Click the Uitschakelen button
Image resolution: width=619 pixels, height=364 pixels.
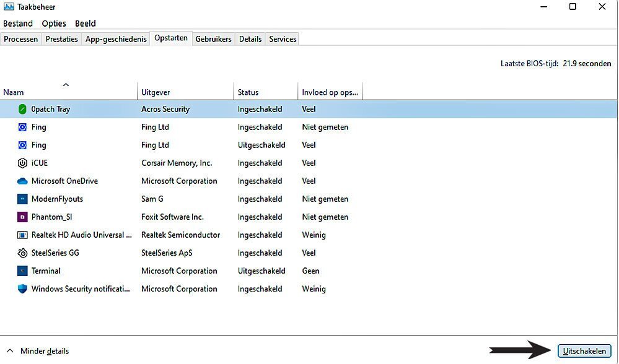(x=584, y=351)
